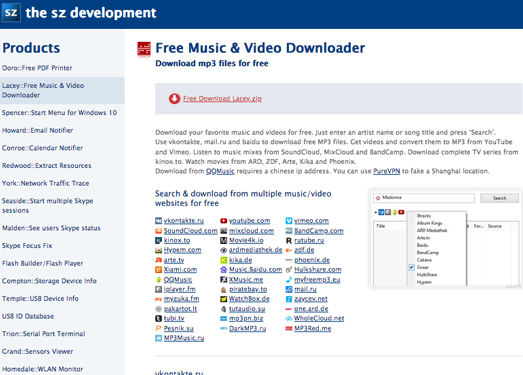
Task: Open Temple::USB Device Info page
Action: coord(40,299)
